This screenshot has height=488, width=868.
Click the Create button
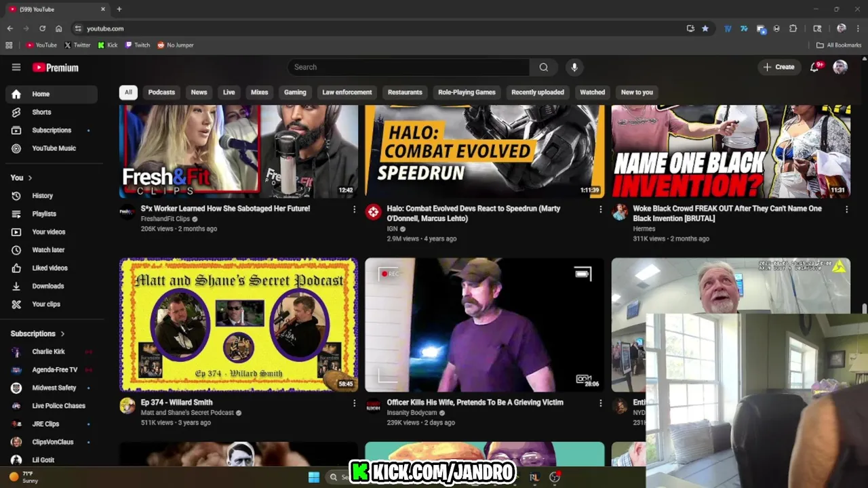tap(778, 67)
